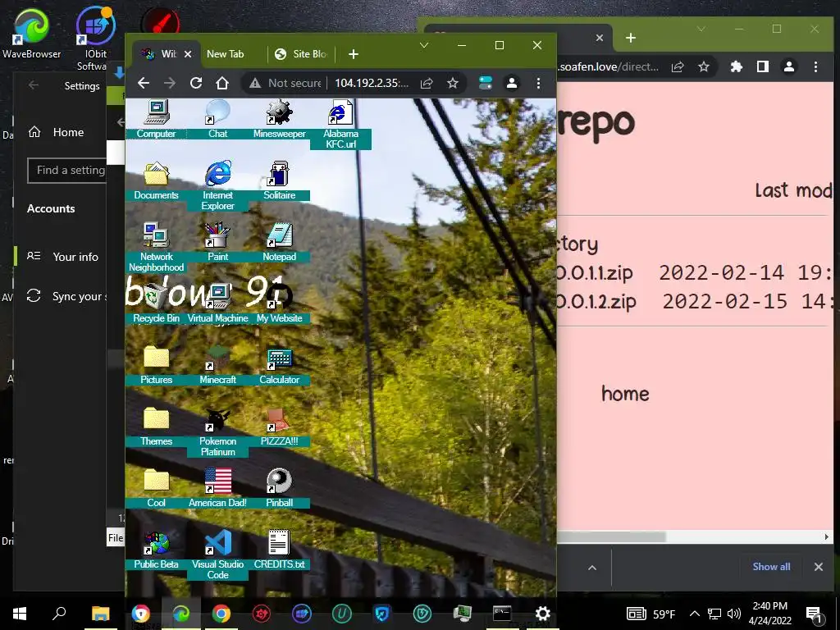Go back in the front browser window
840x630 pixels.
[x=143, y=83]
